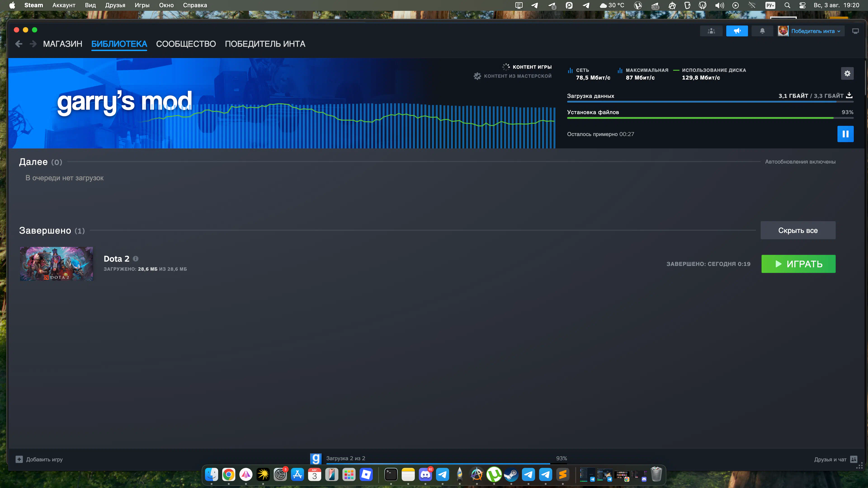
Task: Open the СООБЩЕСТВО tab
Action: [x=186, y=44]
